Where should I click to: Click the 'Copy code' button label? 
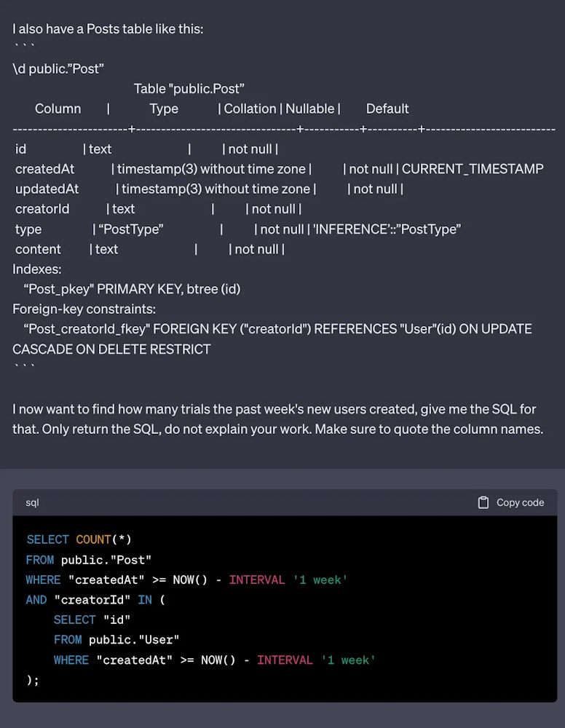(x=520, y=502)
